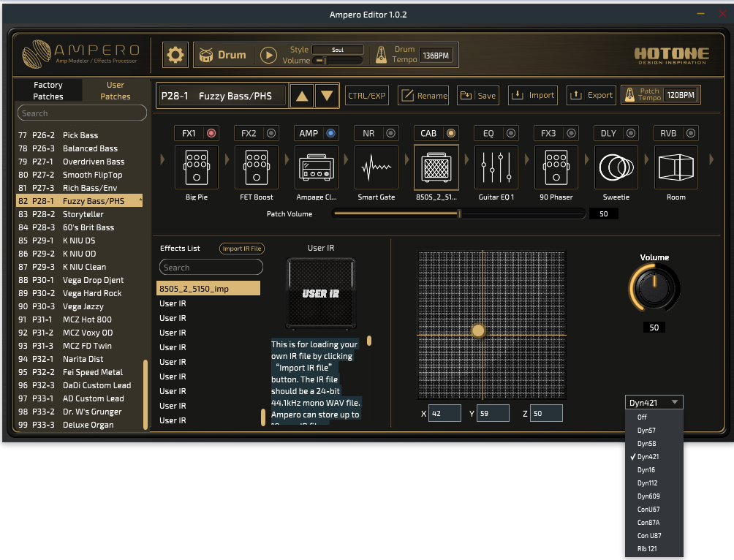
Task: Adjust the Patch Volume slider
Action: (459, 214)
